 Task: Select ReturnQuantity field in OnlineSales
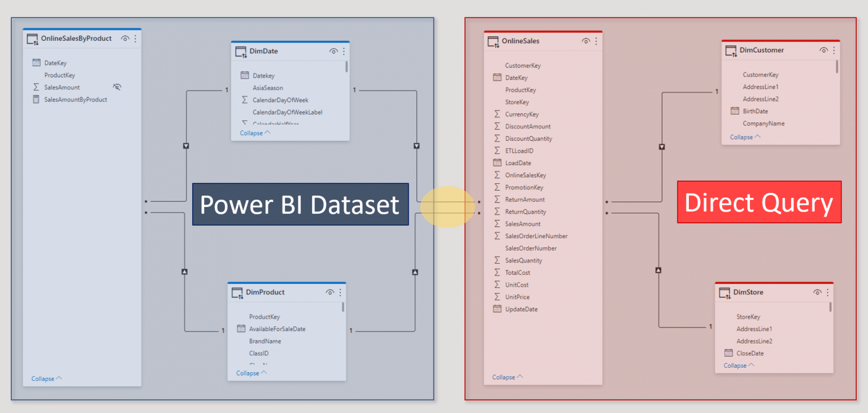click(x=526, y=212)
